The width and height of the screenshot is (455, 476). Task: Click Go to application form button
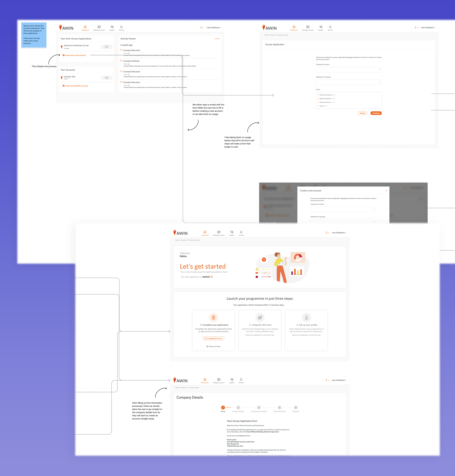(x=214, y=338)
